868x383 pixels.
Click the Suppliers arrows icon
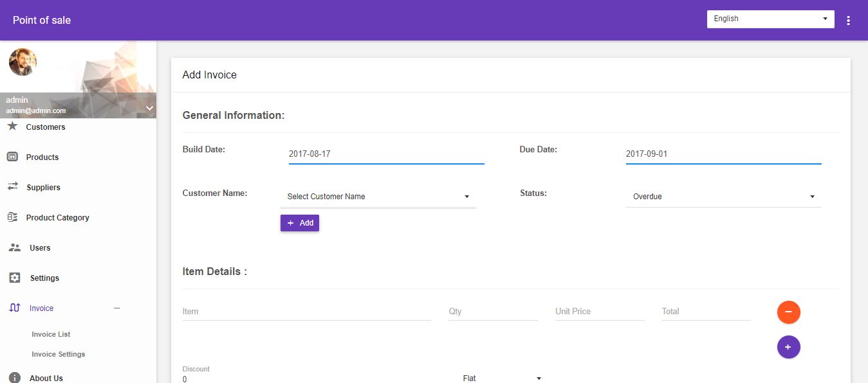point(12,187)
